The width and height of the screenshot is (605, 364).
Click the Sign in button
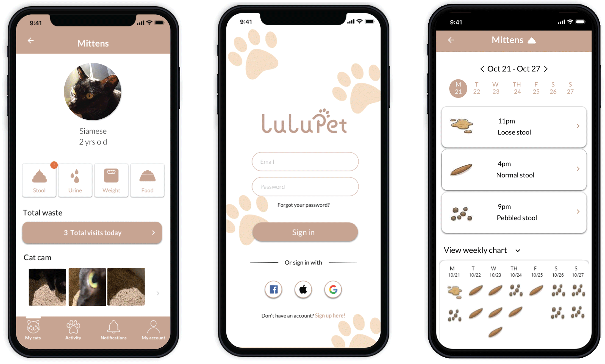click(302, 233)
